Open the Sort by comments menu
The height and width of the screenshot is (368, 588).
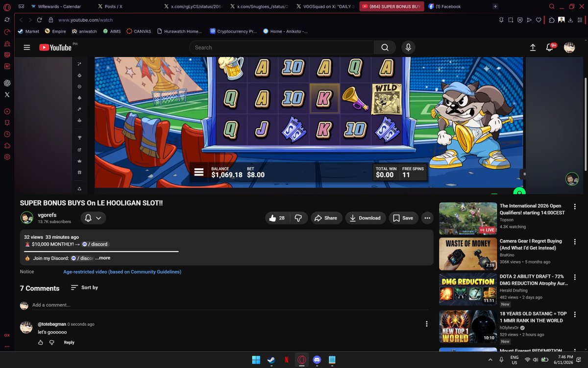(x=84, y=288)
